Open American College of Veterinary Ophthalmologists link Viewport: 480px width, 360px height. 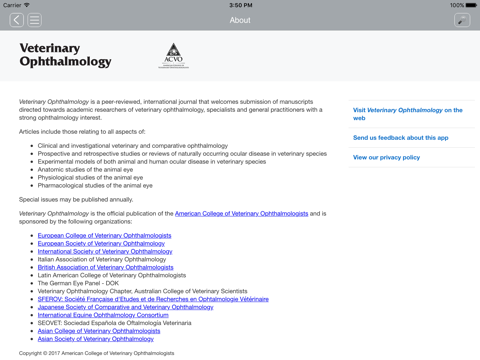[x=241, y=214]
